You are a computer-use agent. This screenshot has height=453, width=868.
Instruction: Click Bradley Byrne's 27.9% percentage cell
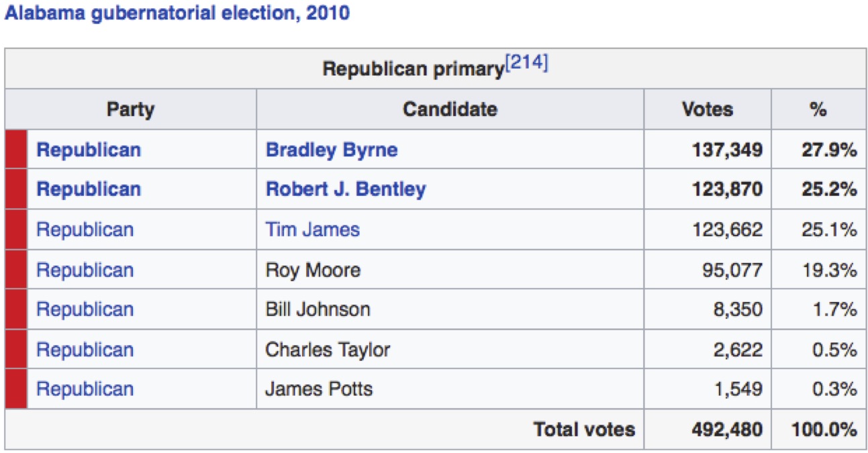click(829, 150)
